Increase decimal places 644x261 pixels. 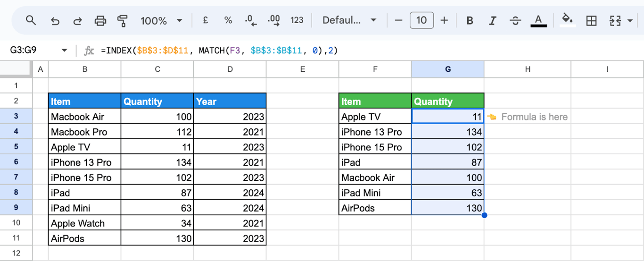point(273,20)
